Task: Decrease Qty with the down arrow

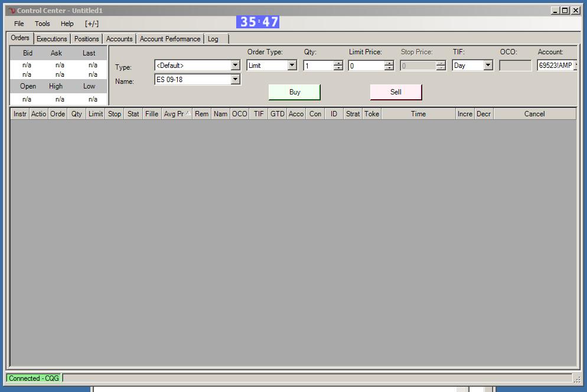Action: coord(338,68)
